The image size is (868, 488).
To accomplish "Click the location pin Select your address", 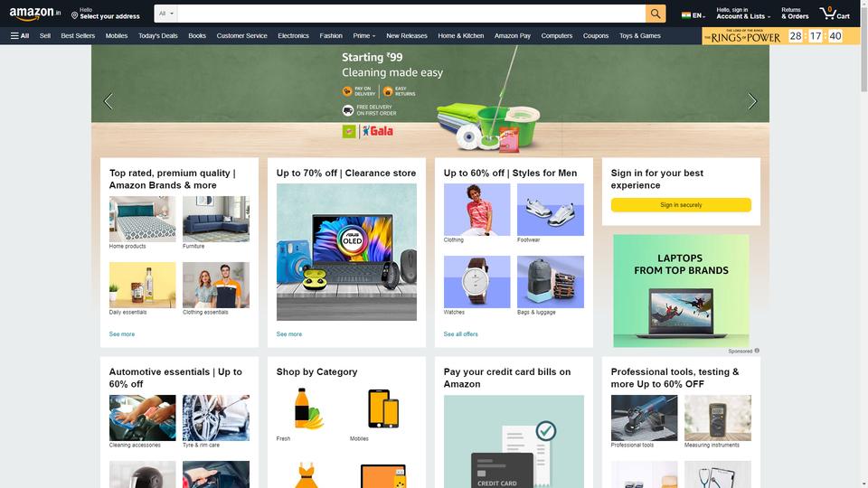I will 105,14.
